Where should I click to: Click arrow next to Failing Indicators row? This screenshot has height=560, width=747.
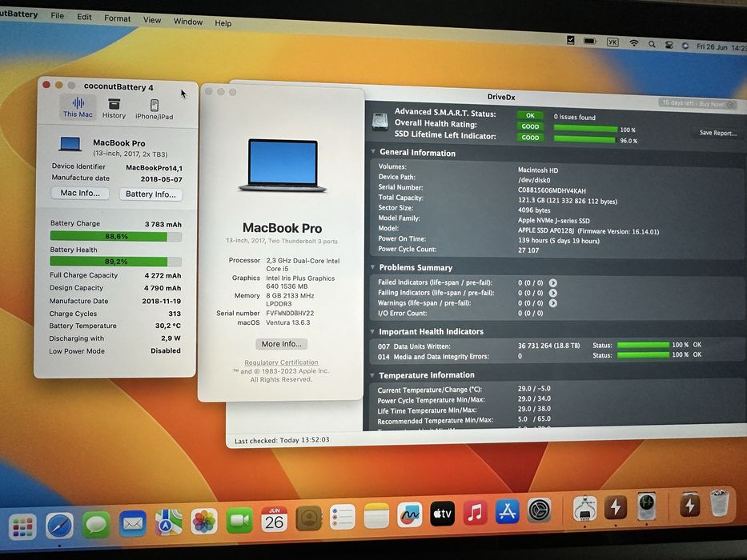click(x=552, y=293)
